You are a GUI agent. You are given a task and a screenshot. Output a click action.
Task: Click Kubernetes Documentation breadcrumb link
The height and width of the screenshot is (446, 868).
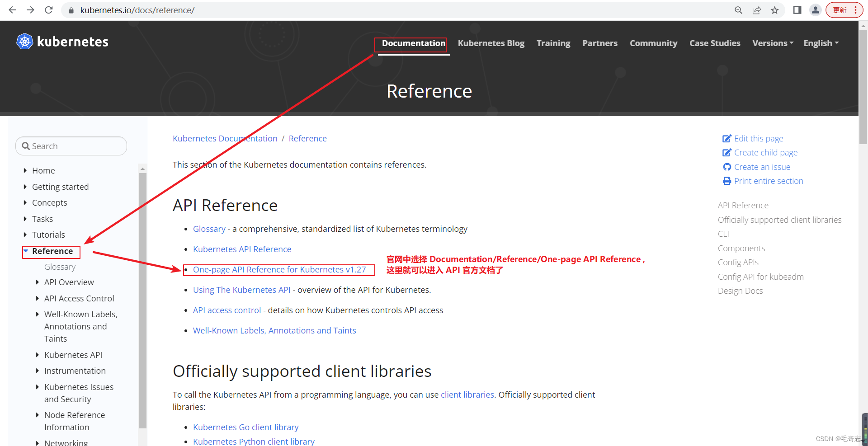225,138
